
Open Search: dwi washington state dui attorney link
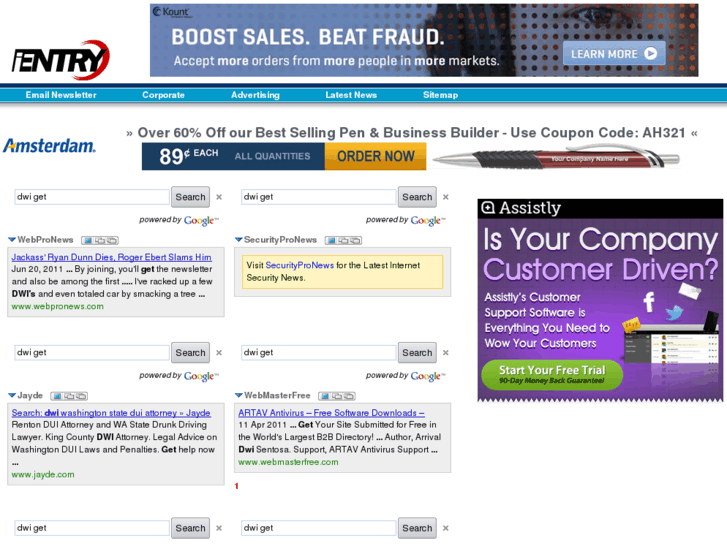click(x=111, y=413)
